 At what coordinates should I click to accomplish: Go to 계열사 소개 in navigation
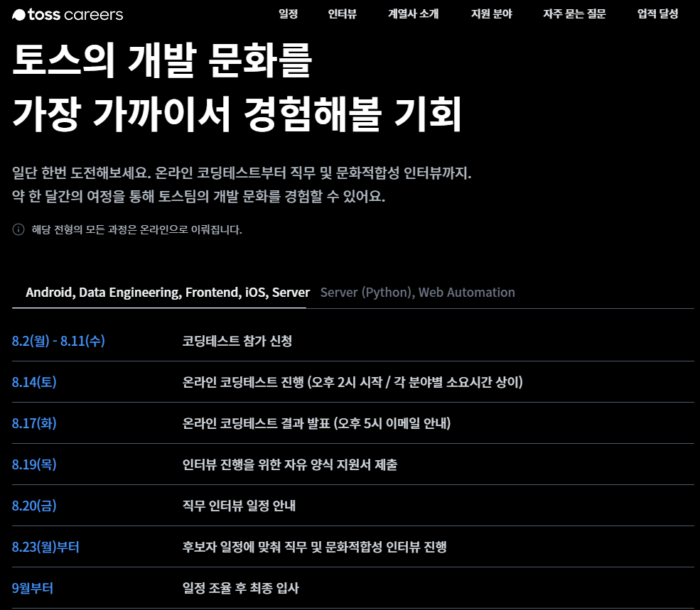click(x=414, y=13)
